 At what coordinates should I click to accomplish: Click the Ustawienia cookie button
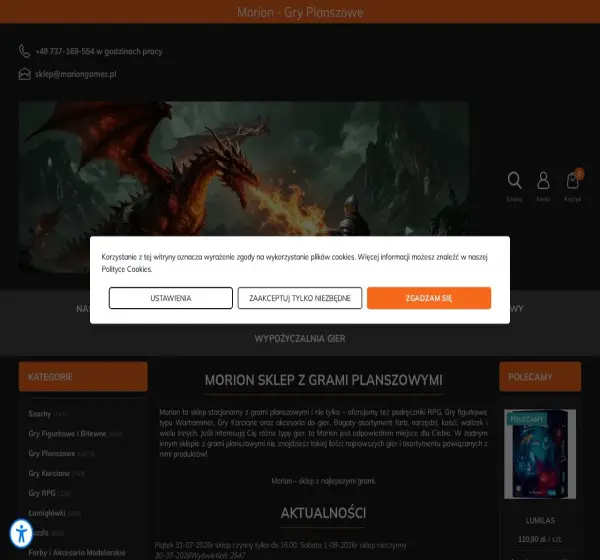pos(171,298)
